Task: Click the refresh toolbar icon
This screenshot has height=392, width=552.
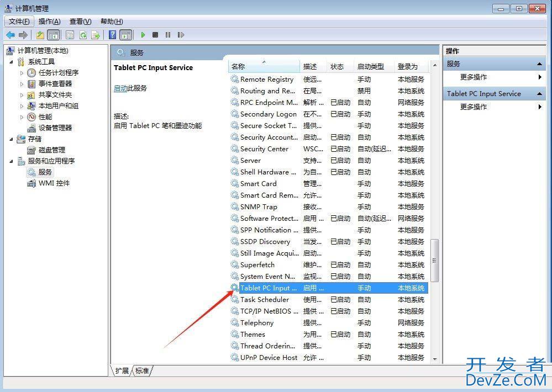Action: (x=83, y=35)
